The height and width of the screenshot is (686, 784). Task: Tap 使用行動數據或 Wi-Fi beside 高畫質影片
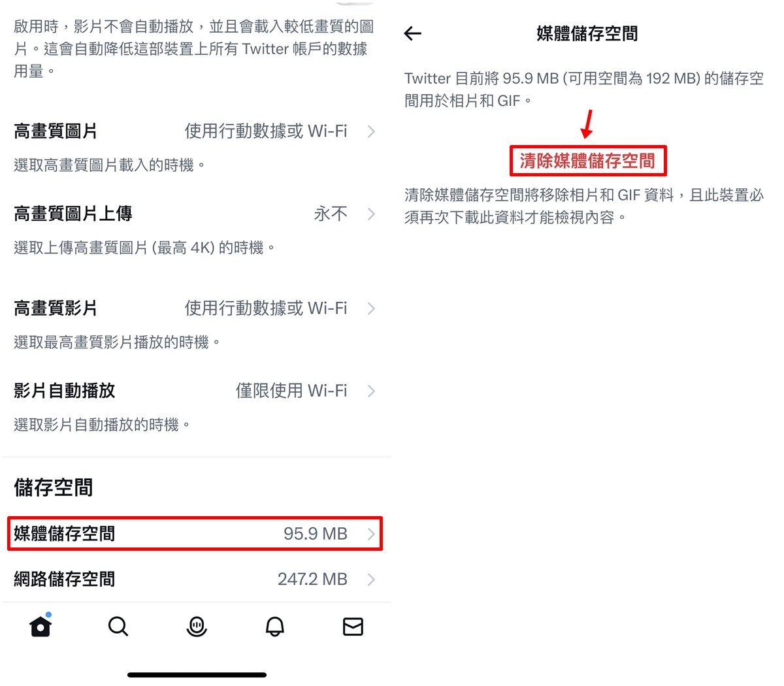(266, 308)
